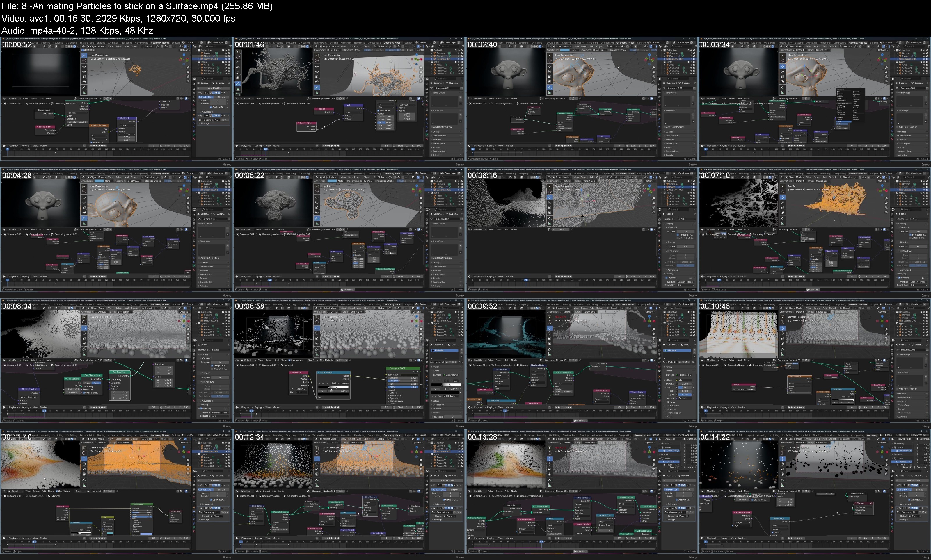In the 00:00:52 frame, open the Geometry Nodes workspace tab
This screenshot has width=931, height=560.
click(x=160, y=43)
